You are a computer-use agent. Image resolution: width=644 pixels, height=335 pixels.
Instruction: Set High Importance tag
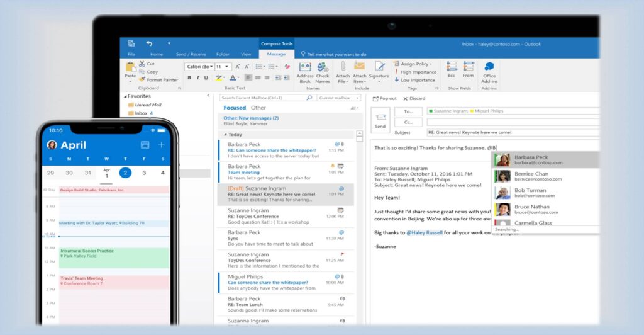(x=415, y=72)
